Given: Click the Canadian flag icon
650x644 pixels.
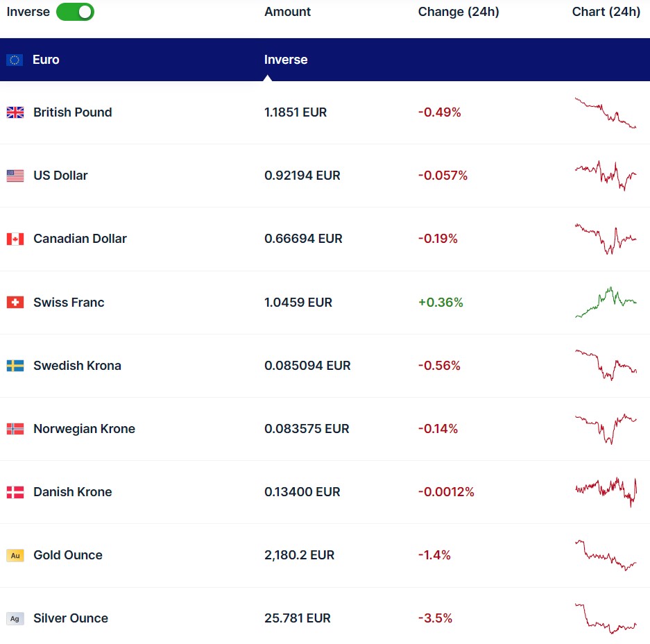Looking at the screenshot, I should 15,239.
